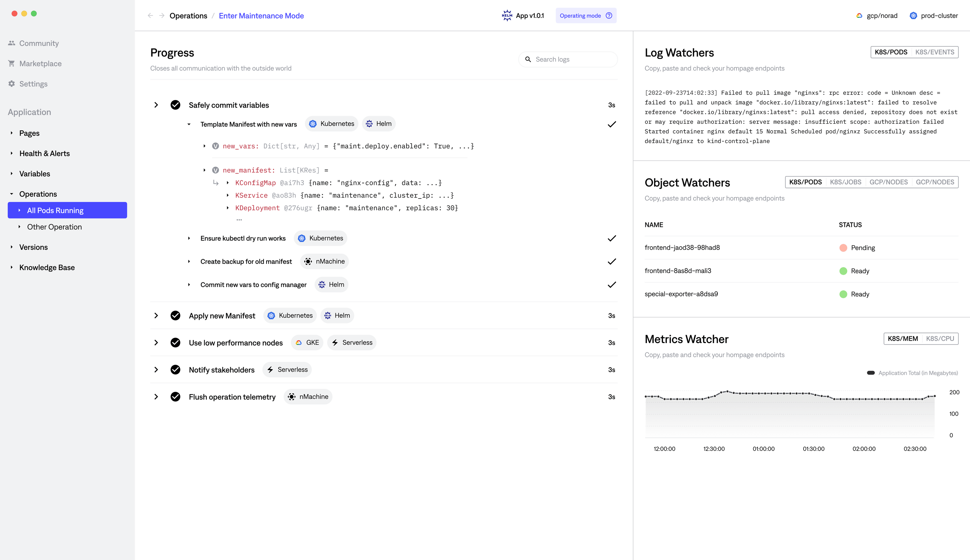Switch to K8S/EVENTS tab in Log Watchers
Screen dimensions: 970x560
936,52
